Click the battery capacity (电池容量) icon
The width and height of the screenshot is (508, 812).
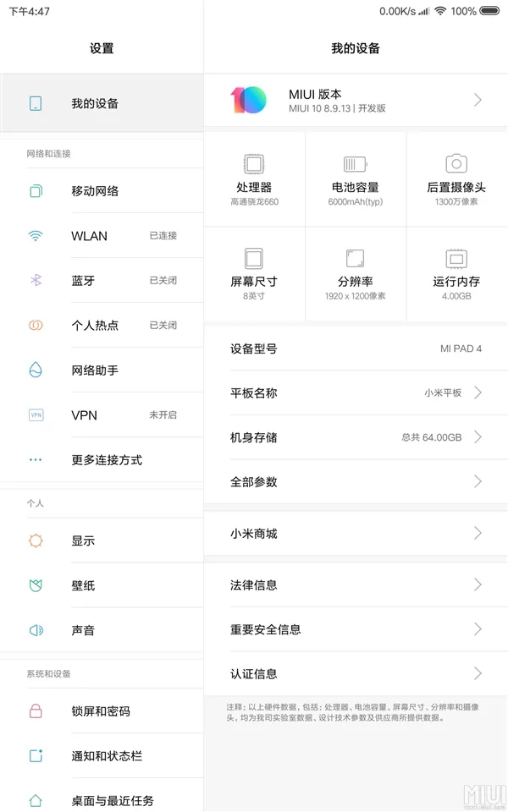tap(355, 164)
